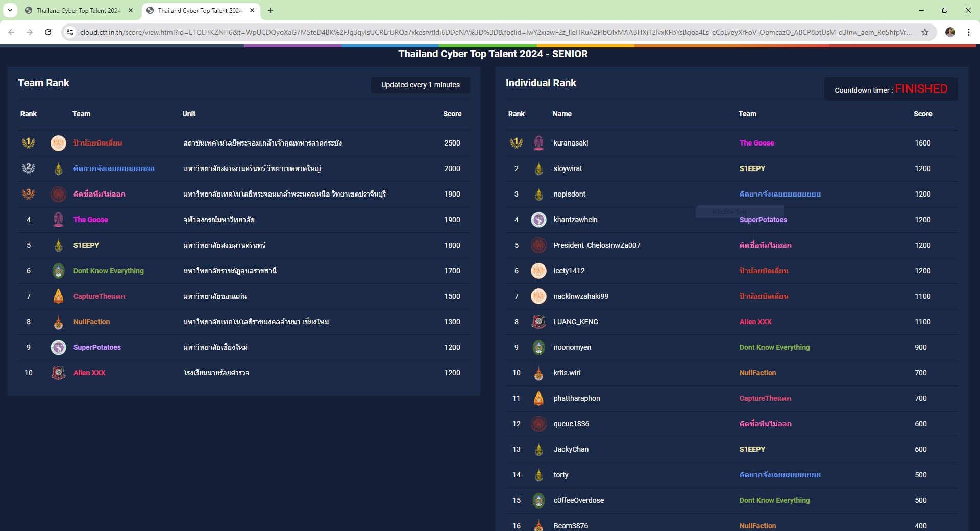This screenshot has height=531, width=980.
Task: Click the NullFaction team name in Team Rank
Action: coord(91,322)
